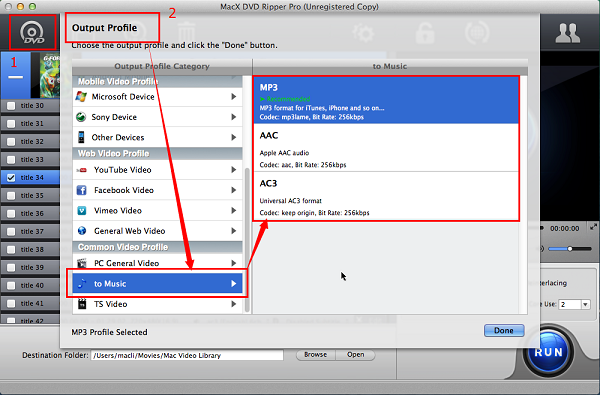Click the dimmed trash toolbar icon
Screen dimensions: 600x395
click(x=186, y=33)
